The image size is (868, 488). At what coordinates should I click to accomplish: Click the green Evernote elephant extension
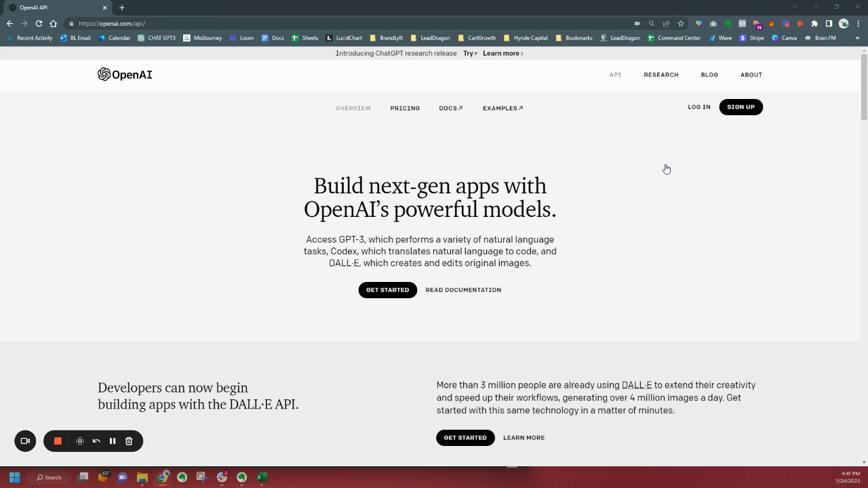click(x=728, y=23)
